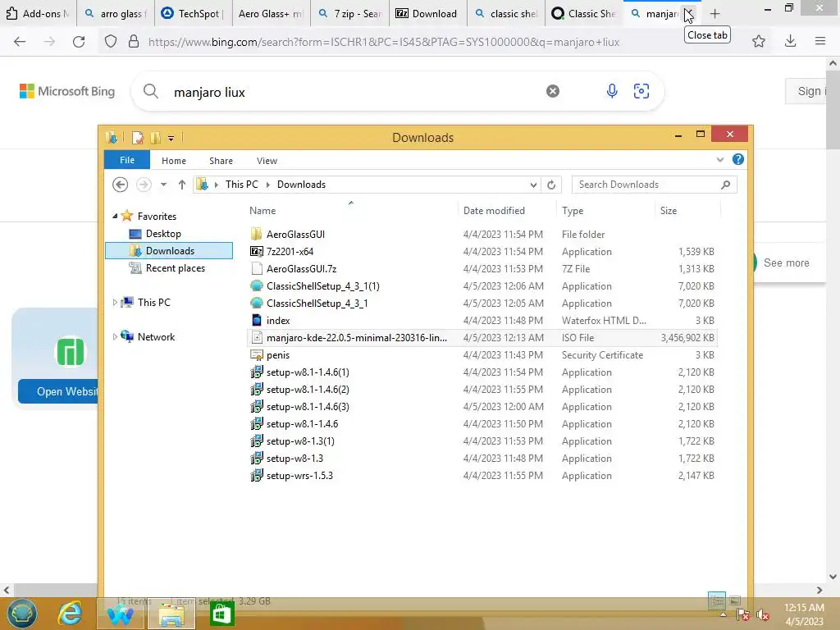
Task: Open the Home ribbon tab
Action: click(174, 161)
